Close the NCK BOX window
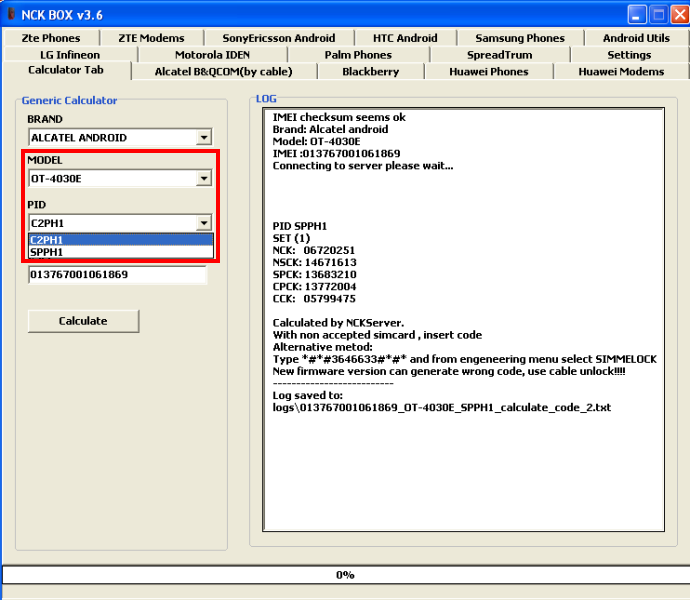This screenshot has height=600, width=690. pos(679,15)
